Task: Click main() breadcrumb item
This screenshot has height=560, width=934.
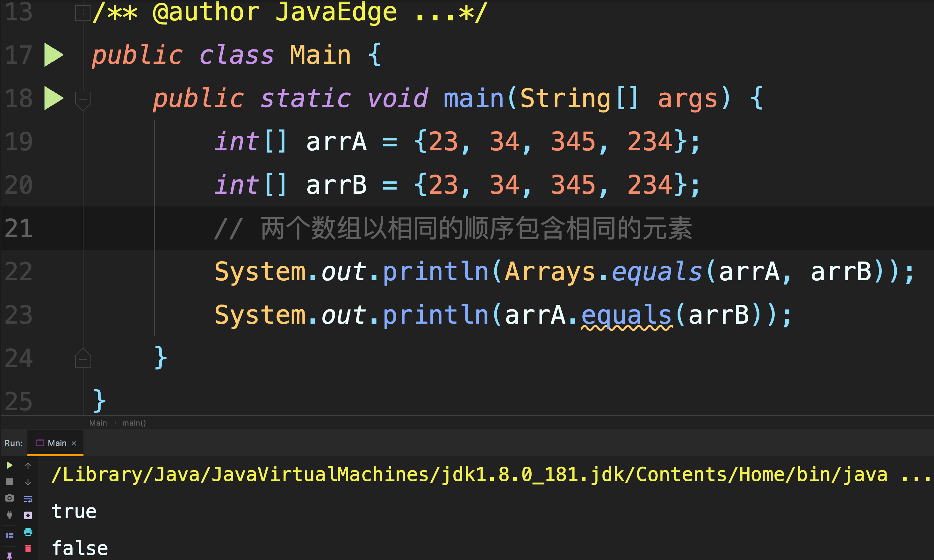Action: 134,423
